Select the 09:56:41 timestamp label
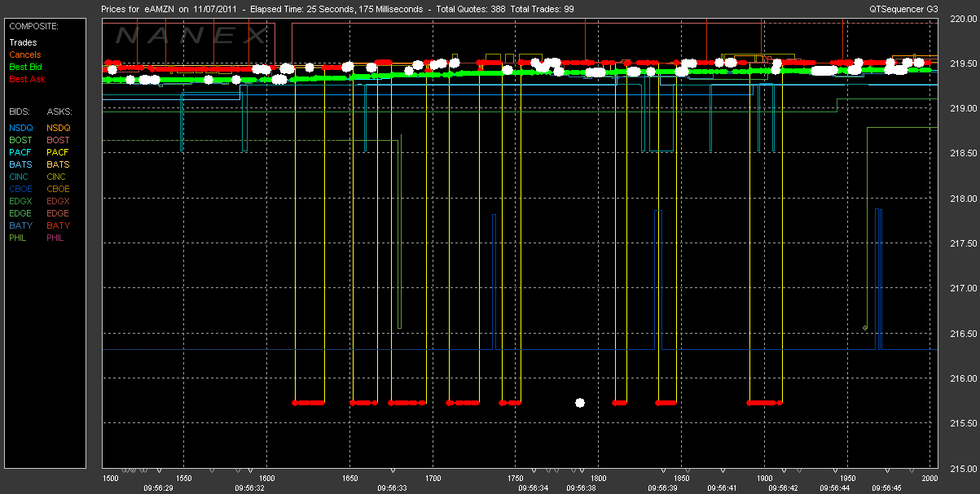 723,488
